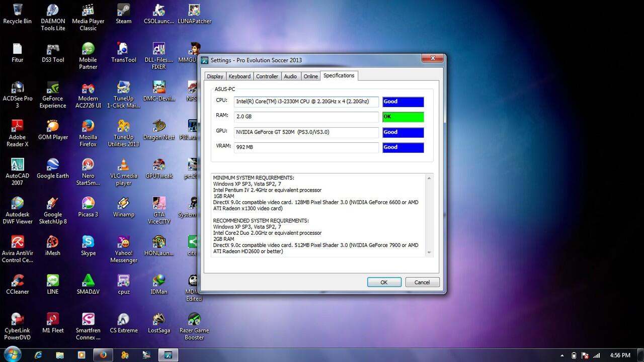Click the Dragon Nest game icon
Viewport: 644px width, 362px height.
[159, 130]
